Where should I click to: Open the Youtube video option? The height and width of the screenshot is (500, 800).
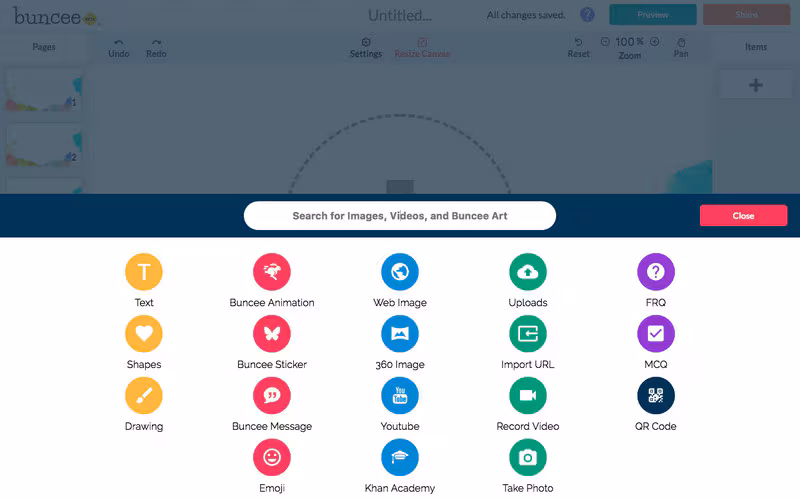click(x=400, y=395)
